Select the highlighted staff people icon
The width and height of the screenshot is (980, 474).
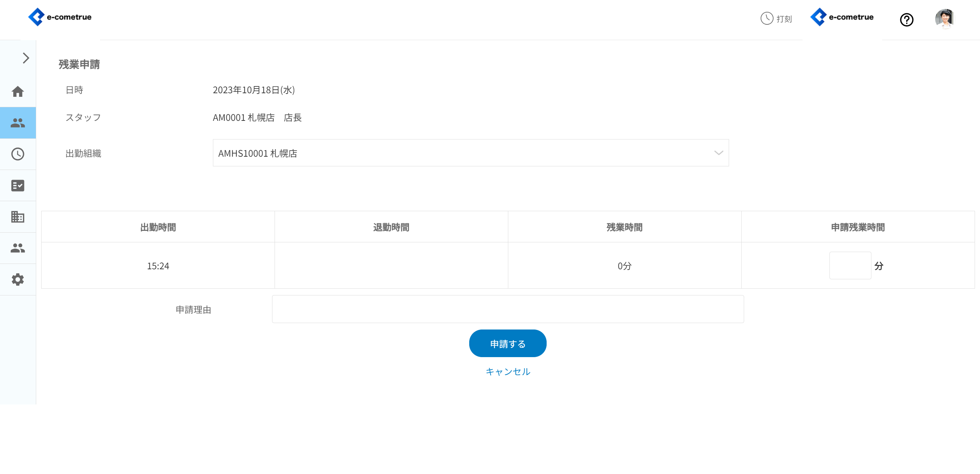click(x=18, y=123)
